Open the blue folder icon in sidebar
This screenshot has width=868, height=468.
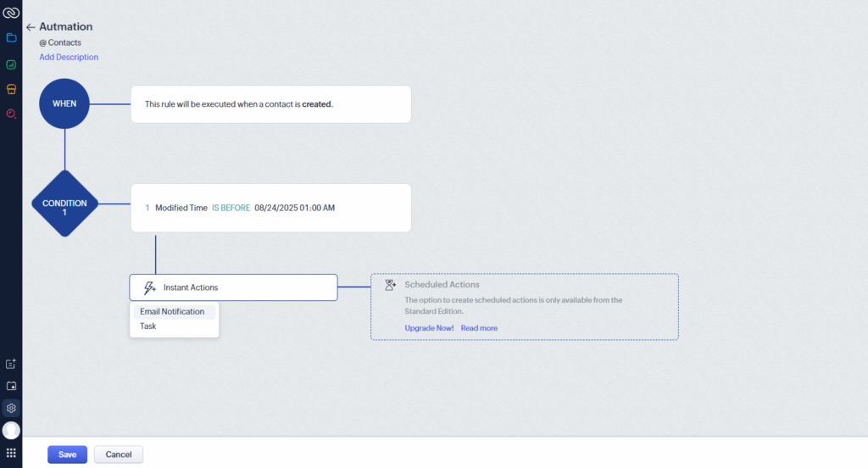11,38
